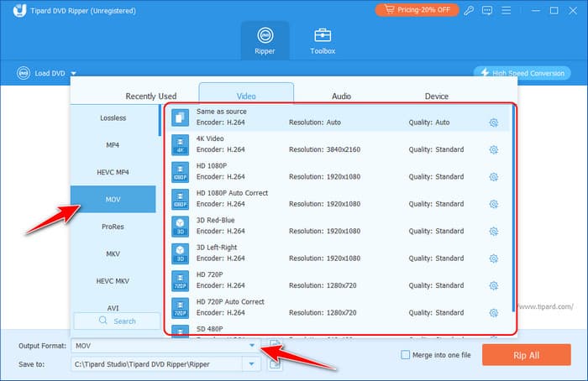Select HEVC MKV format category
The width and height of the screenshot is (588, 381).
(x=113, y=281)
